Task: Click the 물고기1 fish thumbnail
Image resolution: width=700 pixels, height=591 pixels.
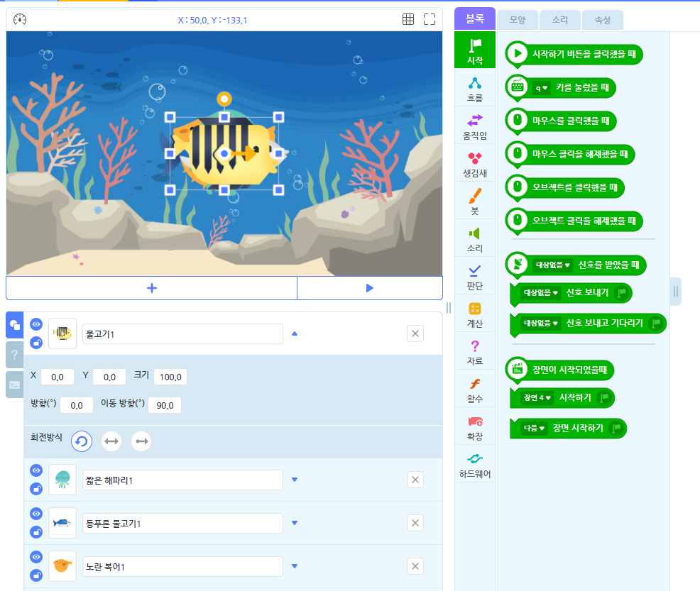Action: click(62, 333)
